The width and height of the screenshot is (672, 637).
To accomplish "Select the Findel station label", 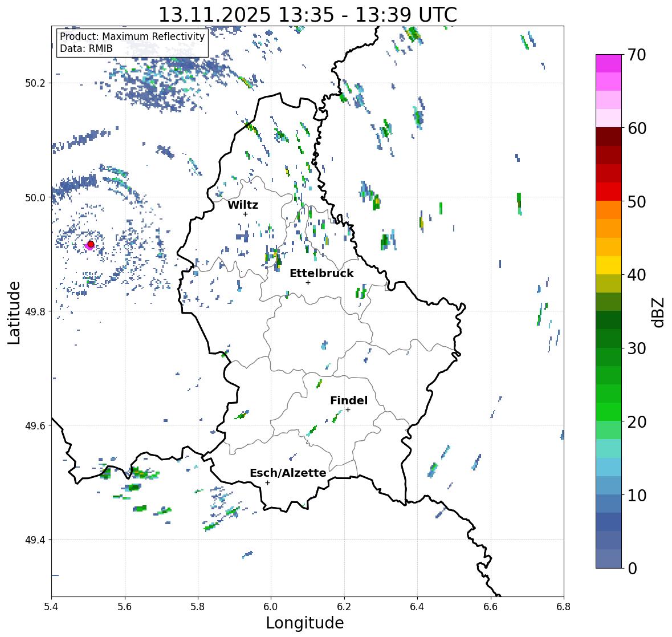I will [x=349, y=400].
